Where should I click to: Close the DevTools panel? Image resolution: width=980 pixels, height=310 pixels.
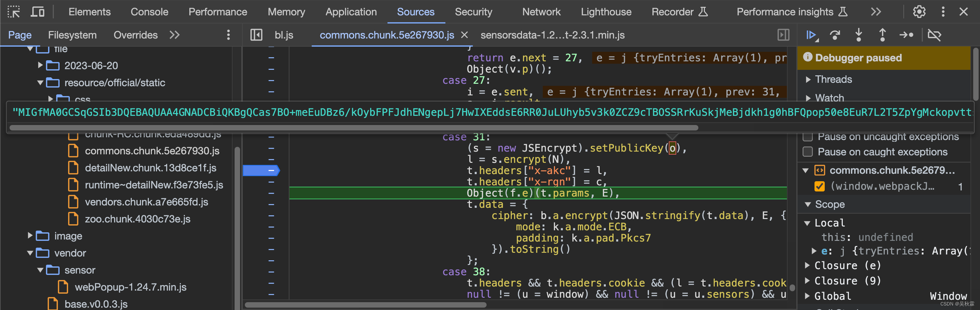[963, 12]
